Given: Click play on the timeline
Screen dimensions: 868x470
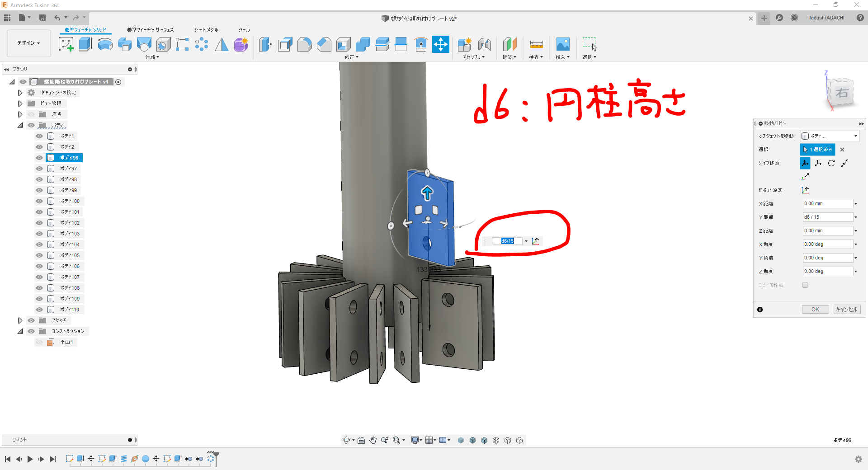Looking at the screenshot, I should point(30,459).
